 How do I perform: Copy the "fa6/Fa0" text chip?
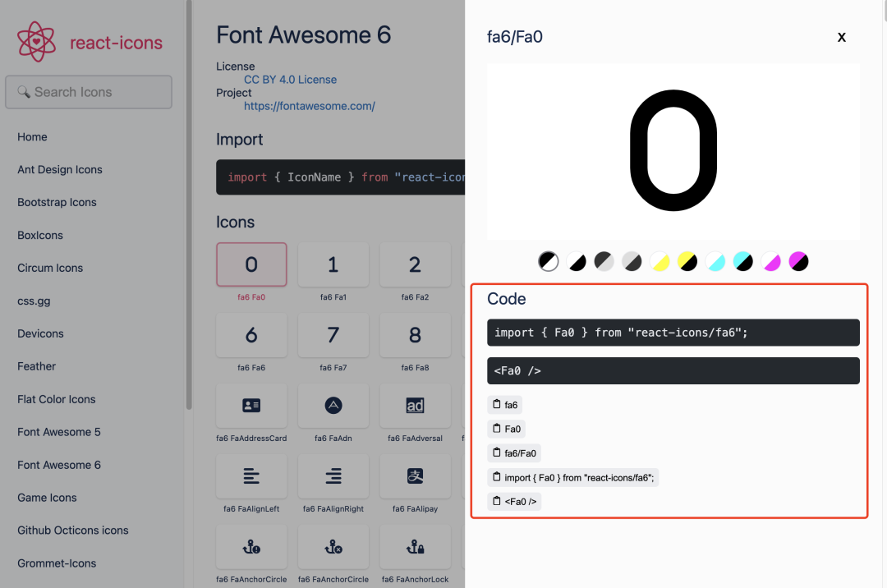point(514,453)
